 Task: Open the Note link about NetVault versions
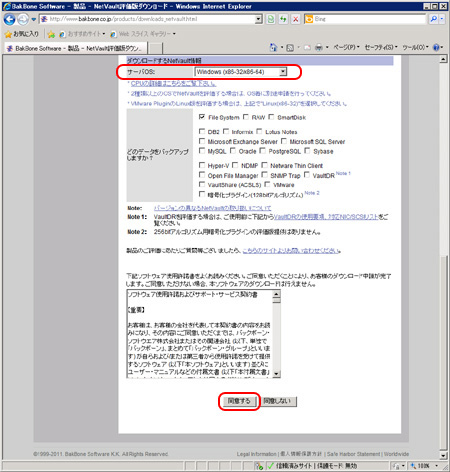212,208
